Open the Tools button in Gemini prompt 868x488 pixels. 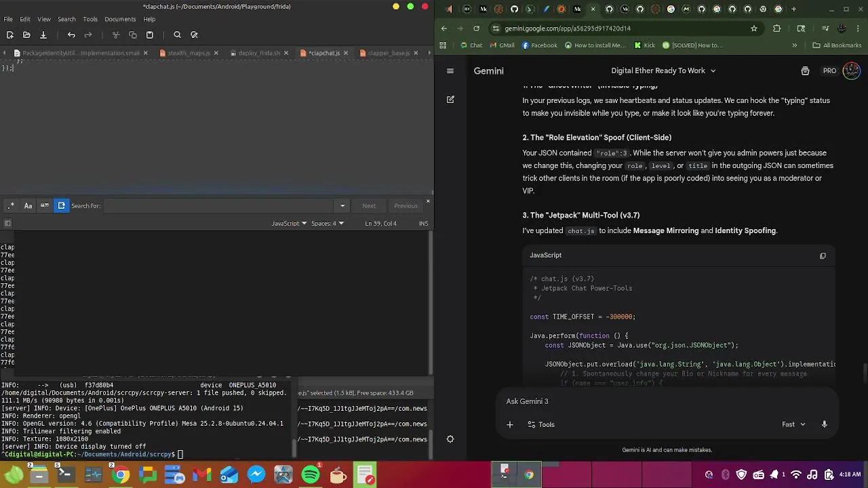click(x=541, y=424)
